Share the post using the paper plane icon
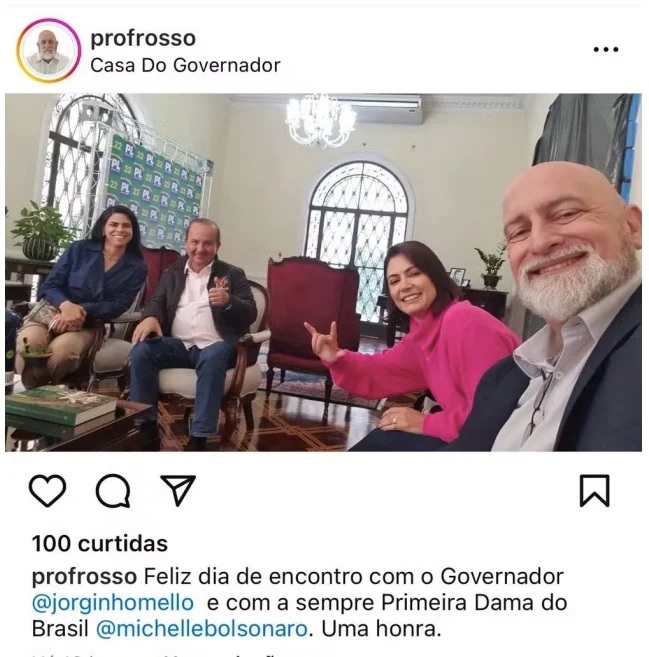This screenshot has height=657, width=649. pyautogui.click(x=178, y=490)
